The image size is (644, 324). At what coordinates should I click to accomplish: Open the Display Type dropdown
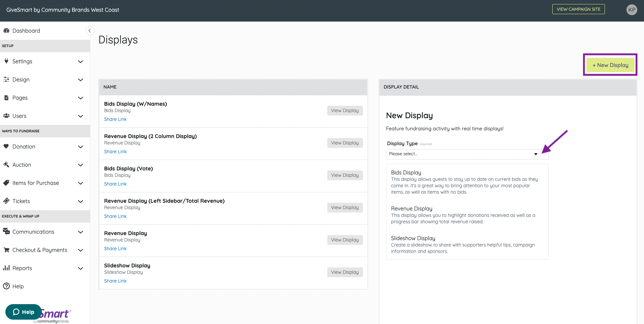click(x=467, y=154)
